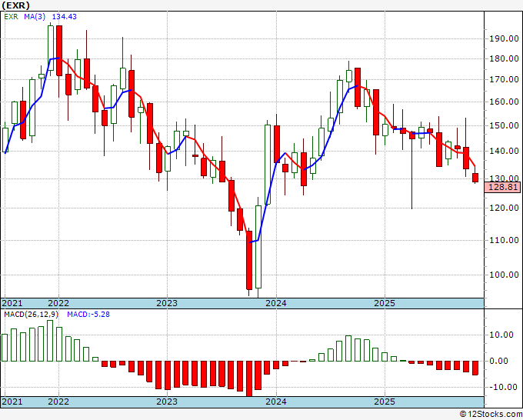Click the 100.00 price axis label

click(504, 275)
